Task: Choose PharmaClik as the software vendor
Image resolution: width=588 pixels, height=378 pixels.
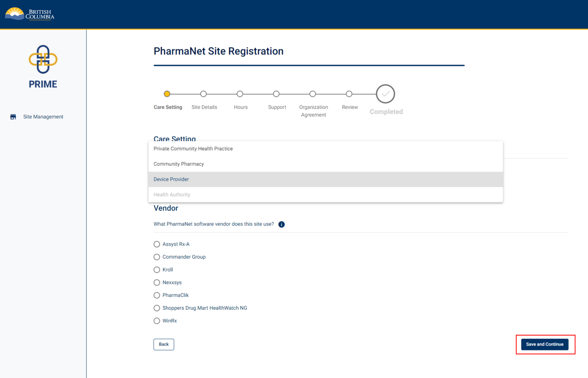Action: click(157, 295)
